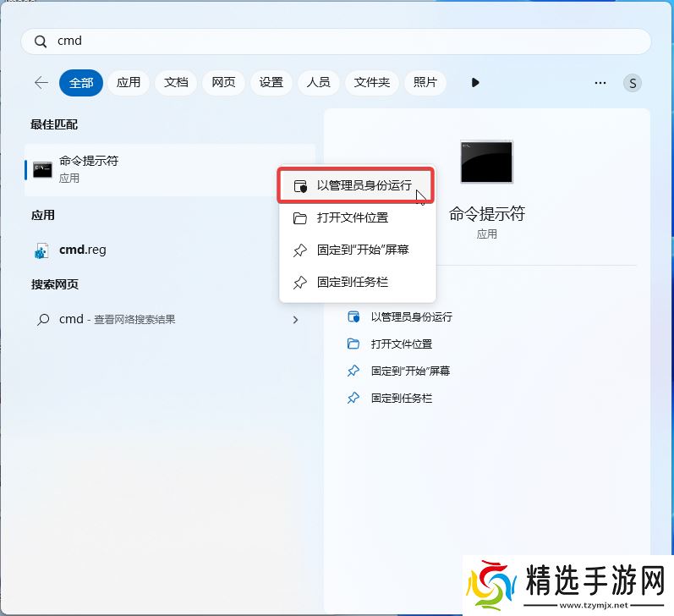Click the magnifier icon in search box

[41, 41]
